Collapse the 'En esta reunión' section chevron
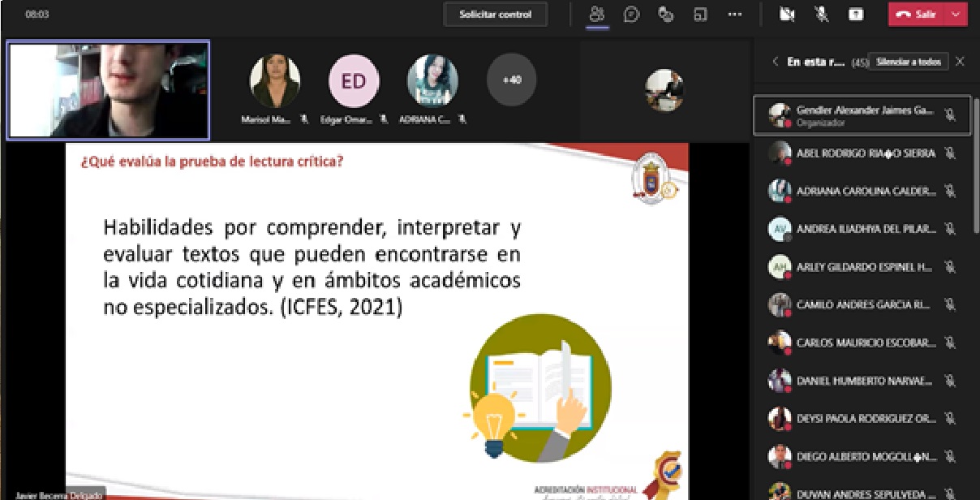Viewport: 980px width, 500px height. point(775,62)
